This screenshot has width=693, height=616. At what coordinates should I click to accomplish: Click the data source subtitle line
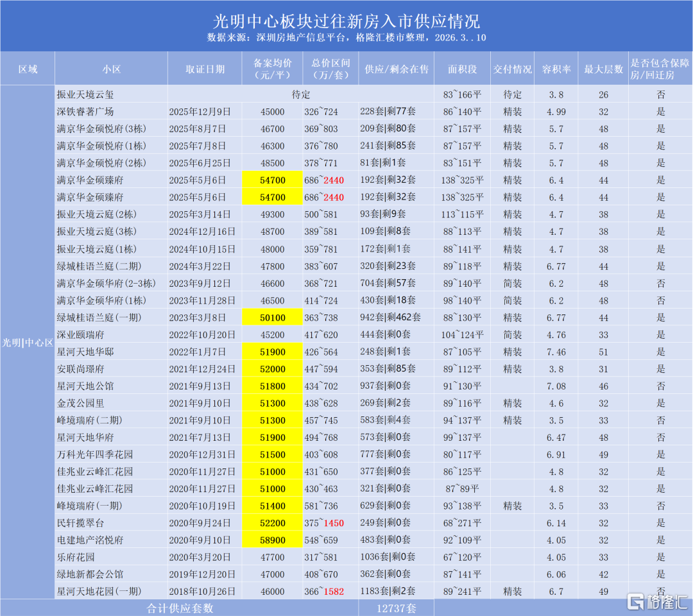click(x=346, y=38)
